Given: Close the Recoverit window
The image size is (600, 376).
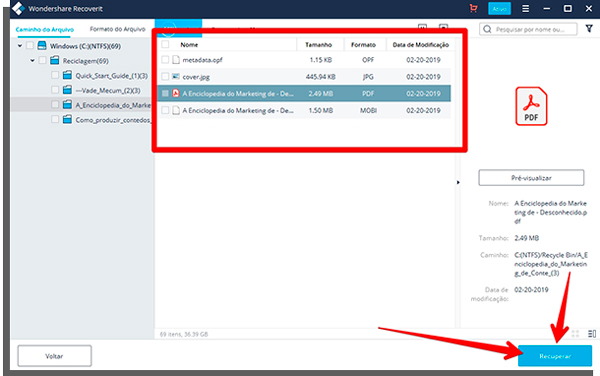Looking at the screenshot, I should pos(589,8).
